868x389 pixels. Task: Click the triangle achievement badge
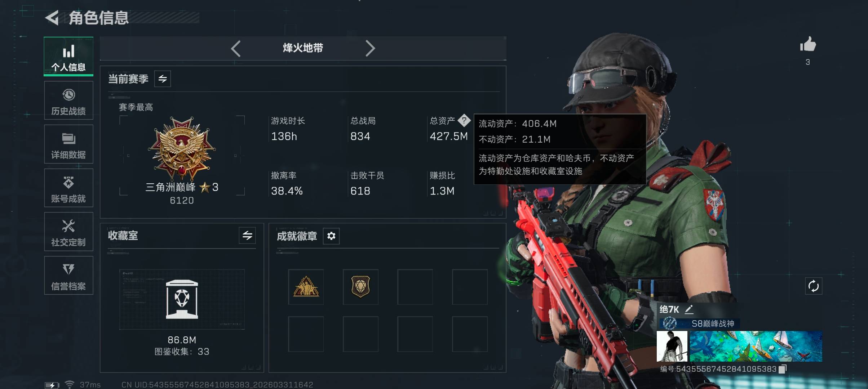click(306, 287)
